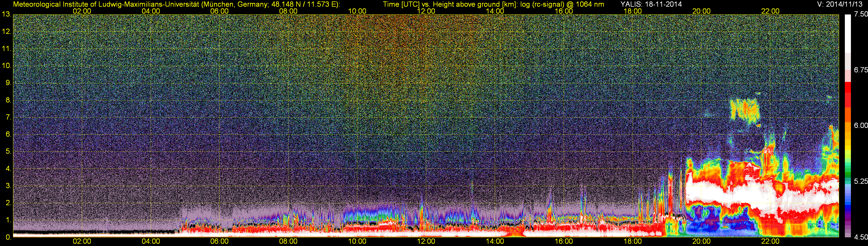Viewport: 868px width, 246px height.
Task: Click the height axis label '2.'
Action: pos(8,203)
